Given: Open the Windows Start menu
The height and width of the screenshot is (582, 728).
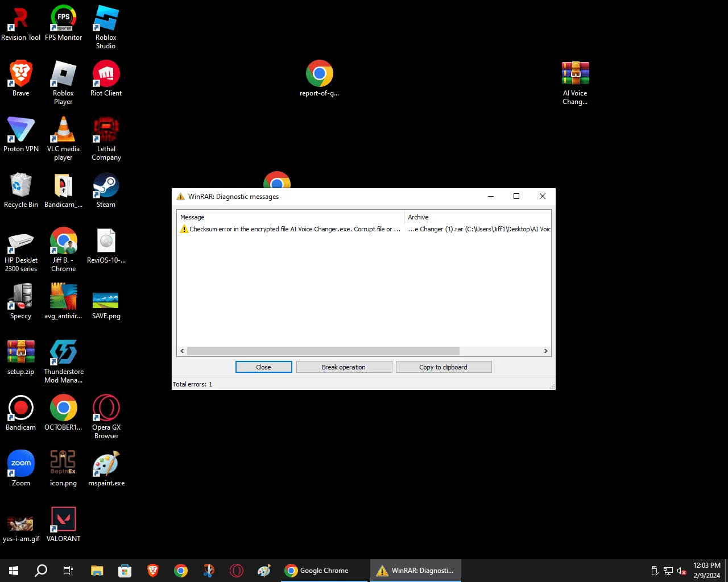Looking at the screenshot, I should [x=14, y=571].
